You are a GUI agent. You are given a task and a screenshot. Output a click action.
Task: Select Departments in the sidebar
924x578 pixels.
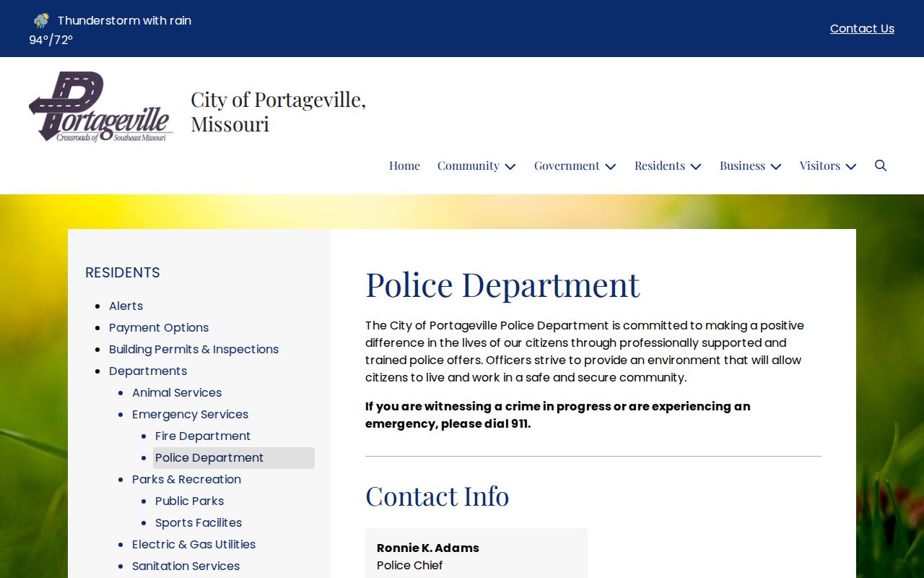click(x=148, y=371)
